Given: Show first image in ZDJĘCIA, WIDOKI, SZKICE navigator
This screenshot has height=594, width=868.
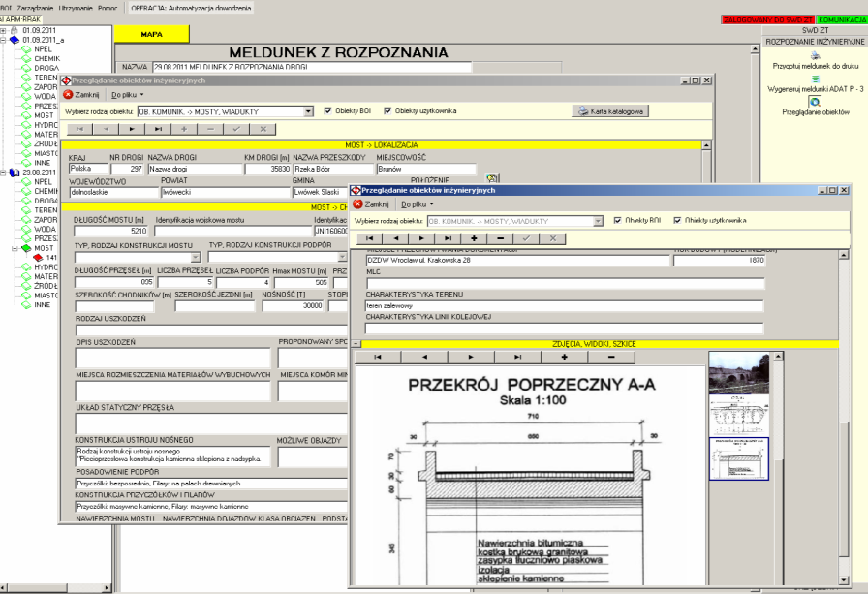Looking at the screenshot, I should 378,357.
